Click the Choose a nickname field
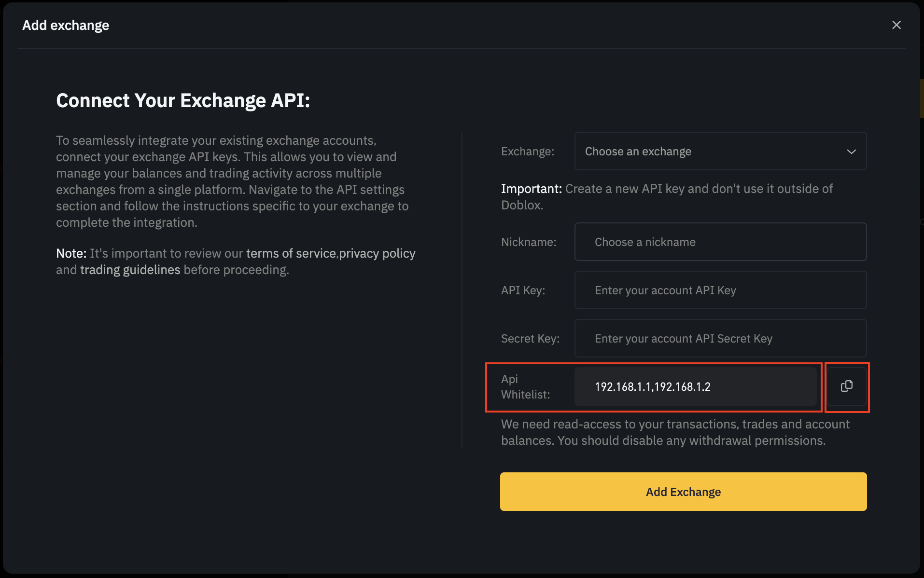The image size is (924, 578). tap(720, 242)
